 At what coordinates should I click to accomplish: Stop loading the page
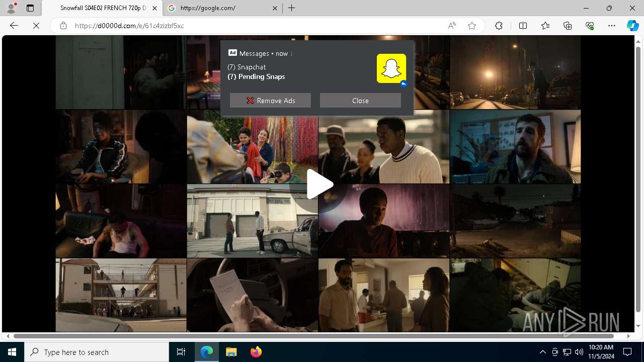click(x=36, y=26)
